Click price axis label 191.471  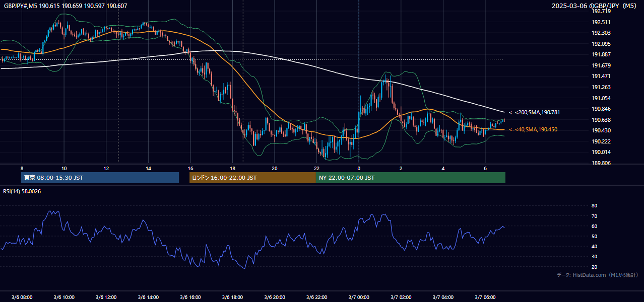point(601,76)
